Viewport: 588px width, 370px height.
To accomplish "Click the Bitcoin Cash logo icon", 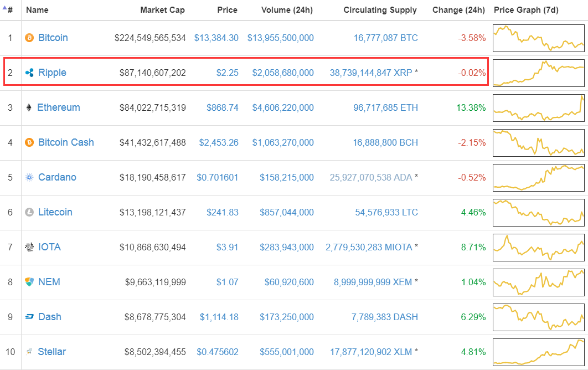I will tap(29, 142).
